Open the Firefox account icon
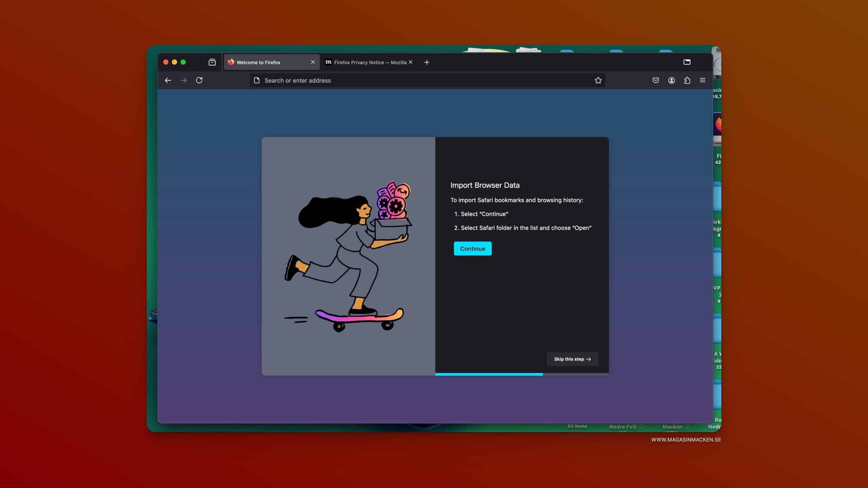The image size is (868, 488). (671, 80)
